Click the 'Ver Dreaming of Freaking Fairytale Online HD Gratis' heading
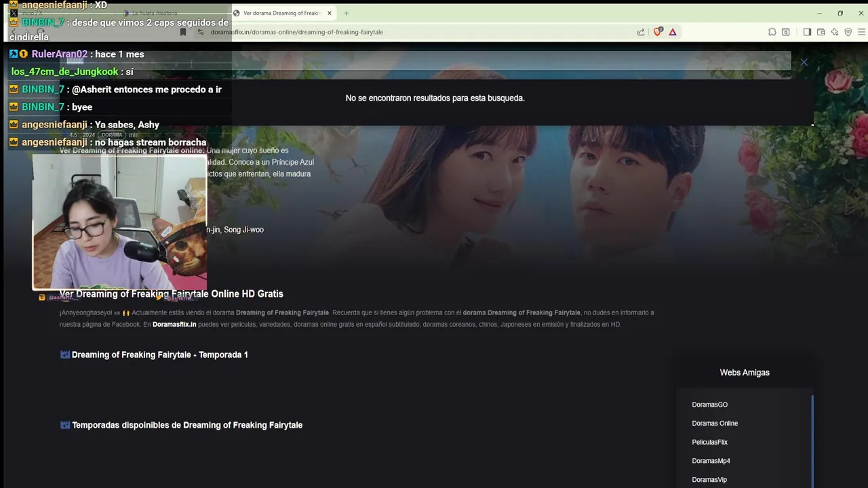Viewport: 868px width, 488px height. 171,293
